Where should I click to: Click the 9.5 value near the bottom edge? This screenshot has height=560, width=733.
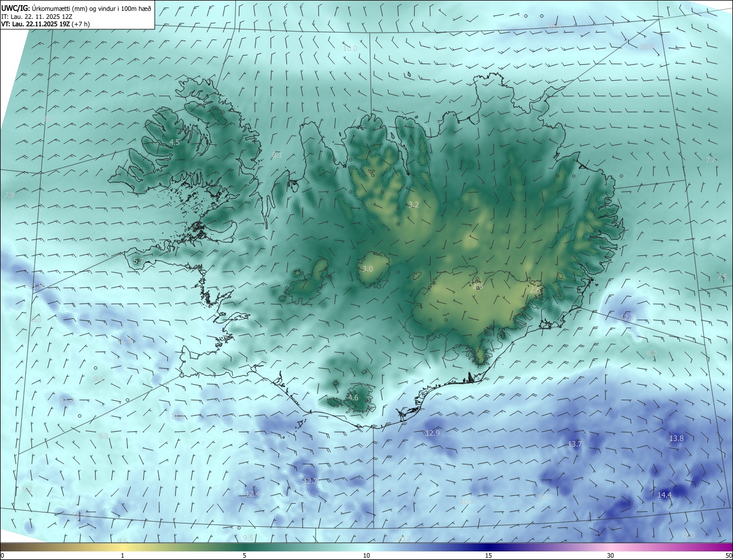pyautogui.click(x=248, y=538)
